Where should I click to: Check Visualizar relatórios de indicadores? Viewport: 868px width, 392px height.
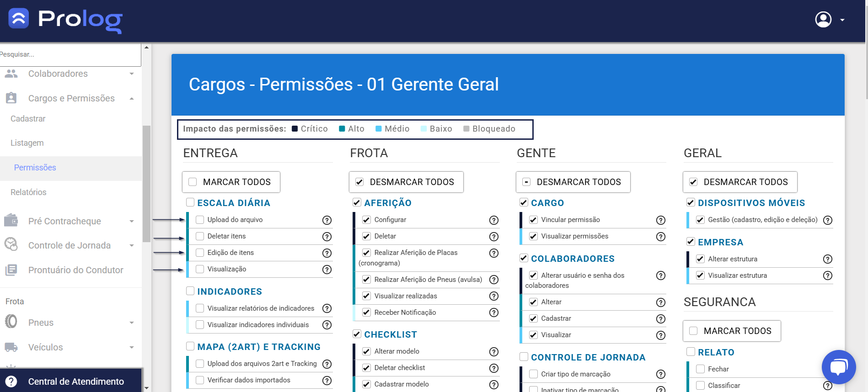click(200, 308)
